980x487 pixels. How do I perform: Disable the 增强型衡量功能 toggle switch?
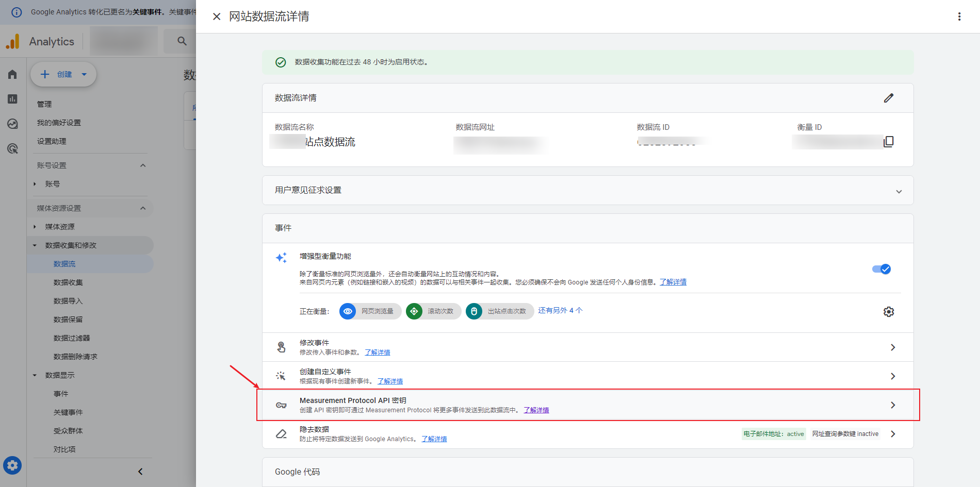click(x=881, y=269)
